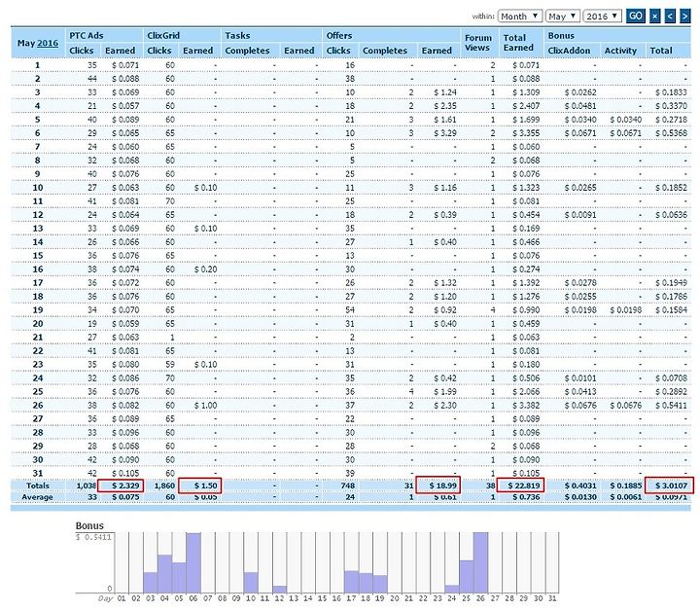Click Offers clicks total 748
The image size is (700, 610).
tap(347, 485)
